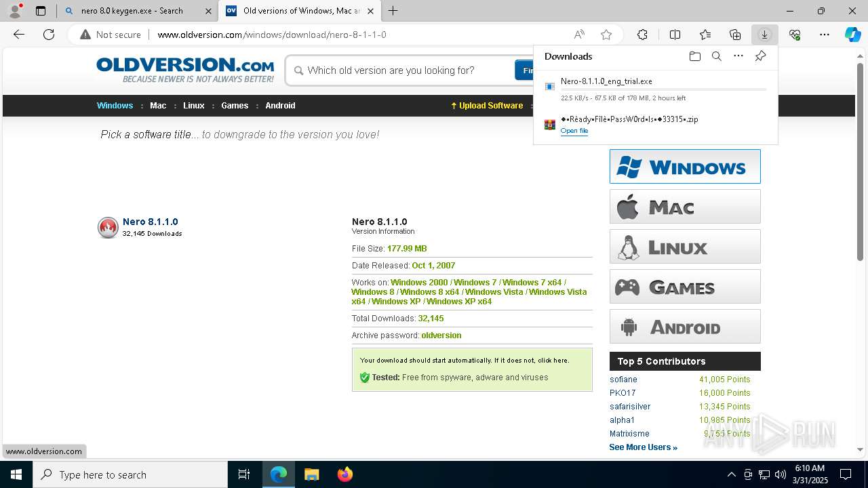868x488 pixels.
Task: Open more options in Downloads panel
Action: point(738,56)
